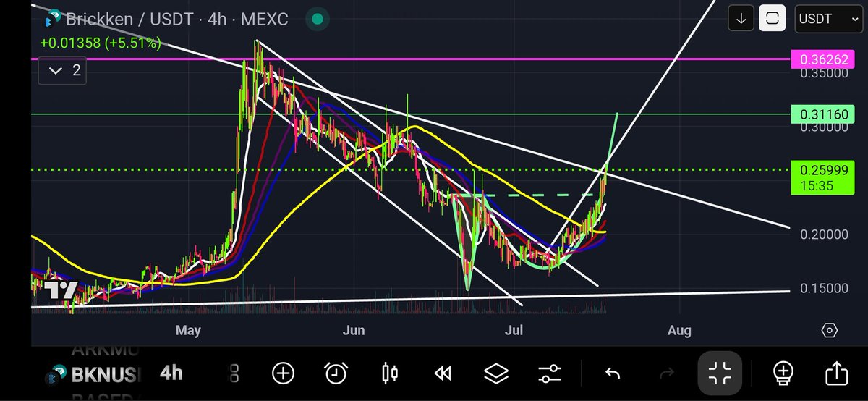Viewport: 868px width, 401px height.
Task: Open layers and object tree icon
Action: [x=496, y=373]
